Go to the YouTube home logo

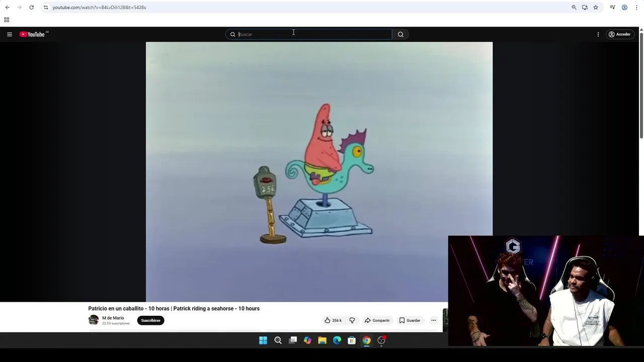(33, 34)
